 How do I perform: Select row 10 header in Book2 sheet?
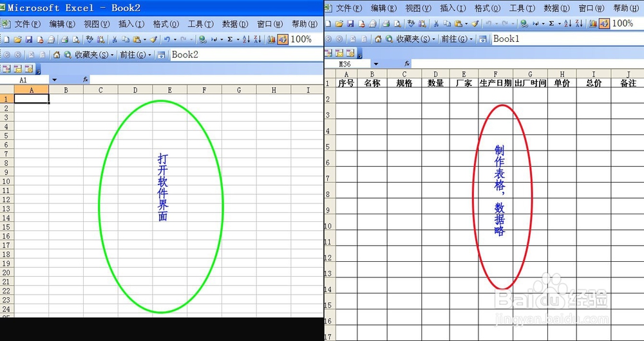tap(6, 181)
